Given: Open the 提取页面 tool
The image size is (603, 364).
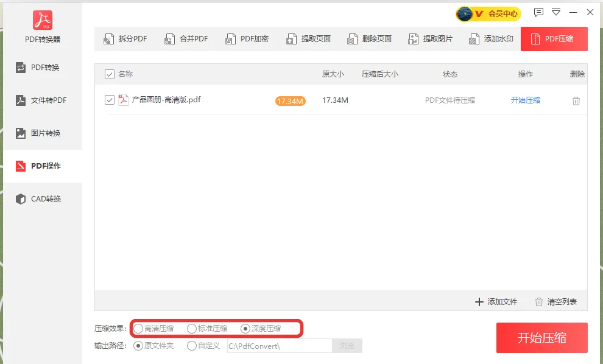Looking at the screenshot, I should pyautogui.click(x=308, y=39).
